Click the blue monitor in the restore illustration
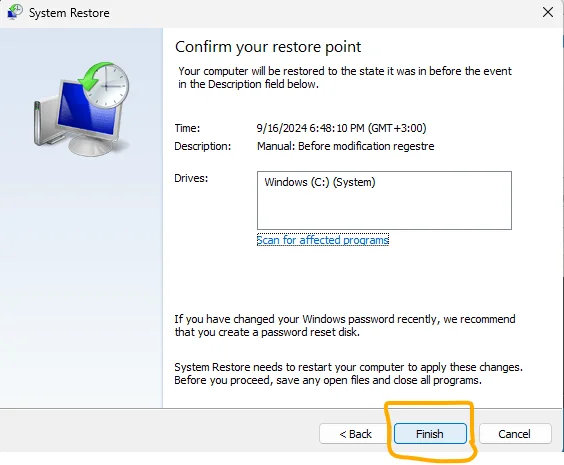This screenshot has width=564, height=465. click(86, 111)
